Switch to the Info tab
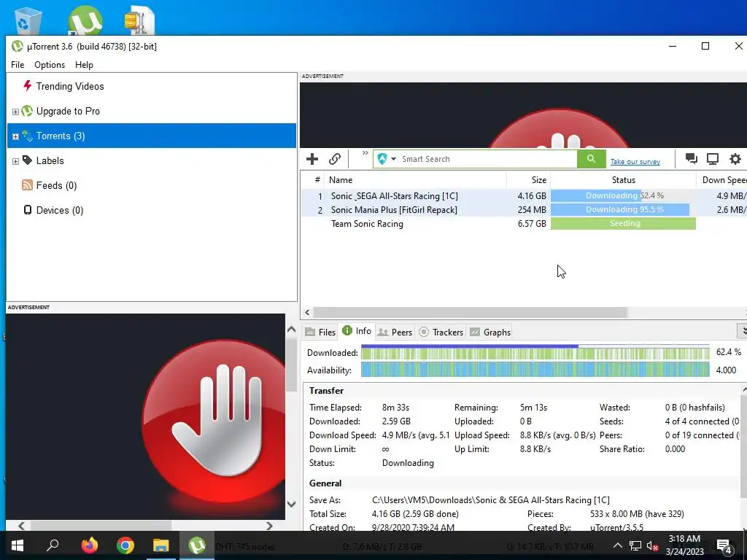This screenshot has width=747, height=560. [357, 331]
